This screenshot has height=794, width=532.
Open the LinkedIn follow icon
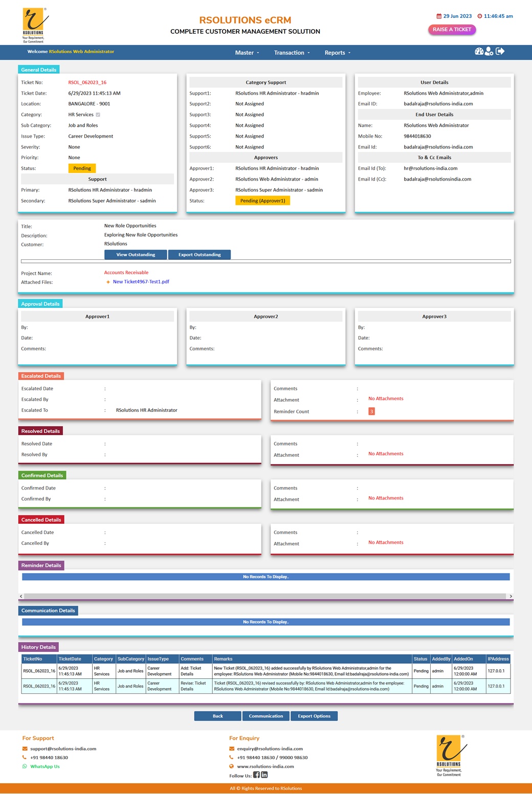point(264,775)
